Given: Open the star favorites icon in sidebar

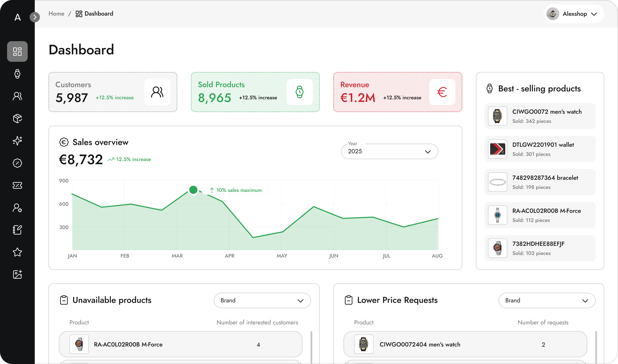Looking at the screenshot, I should (x=17, y=252).
